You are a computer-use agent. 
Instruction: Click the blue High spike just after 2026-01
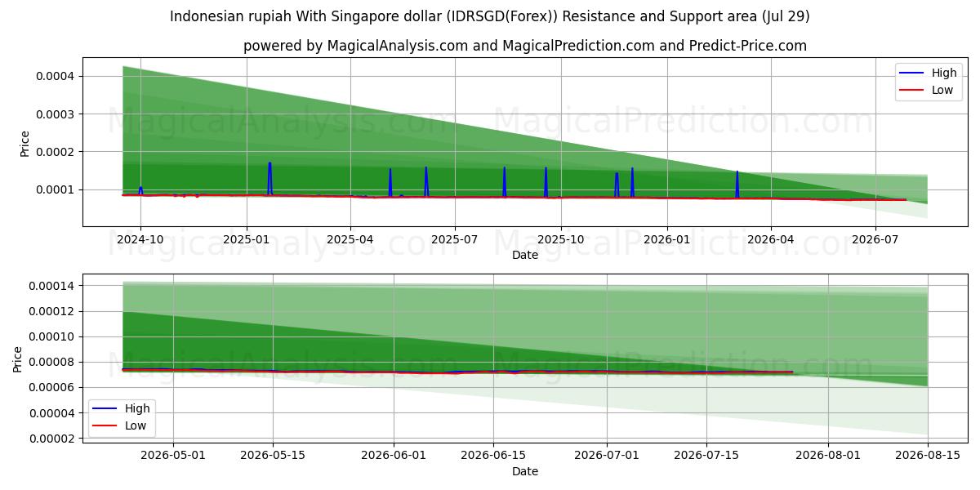(x=737, y=184)
